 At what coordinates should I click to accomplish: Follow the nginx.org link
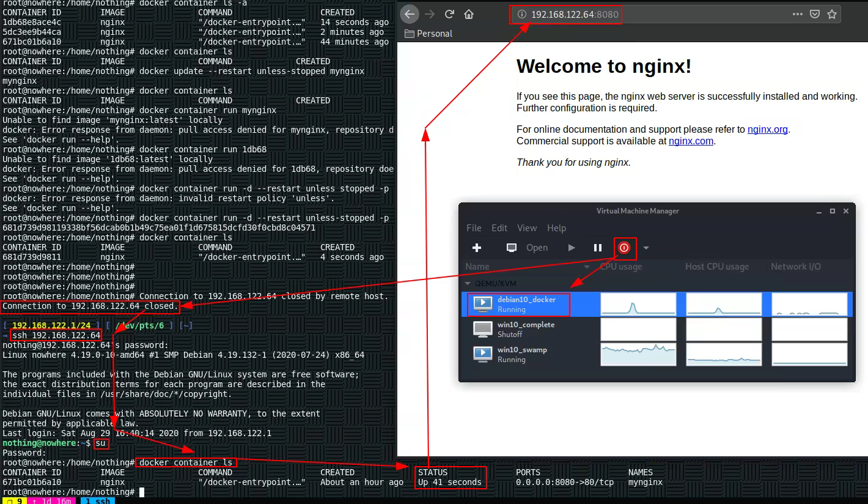coord(768,130)
